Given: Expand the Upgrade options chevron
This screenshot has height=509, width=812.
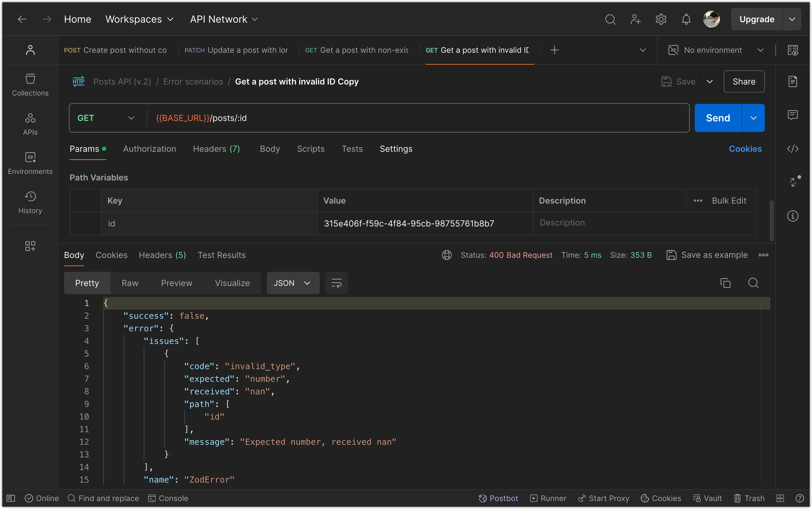Looking at the screenshot, I should 792,19.
